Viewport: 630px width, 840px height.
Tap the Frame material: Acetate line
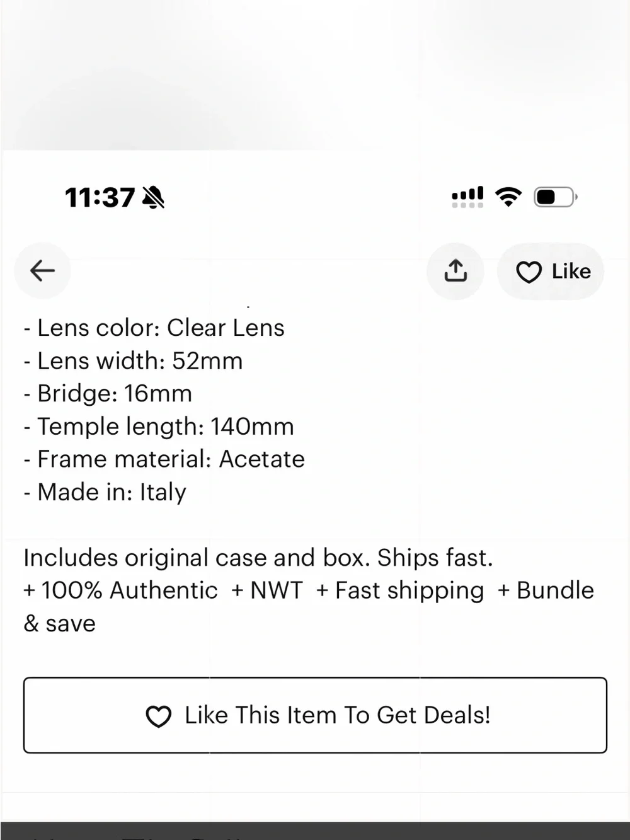pos(164,459)
